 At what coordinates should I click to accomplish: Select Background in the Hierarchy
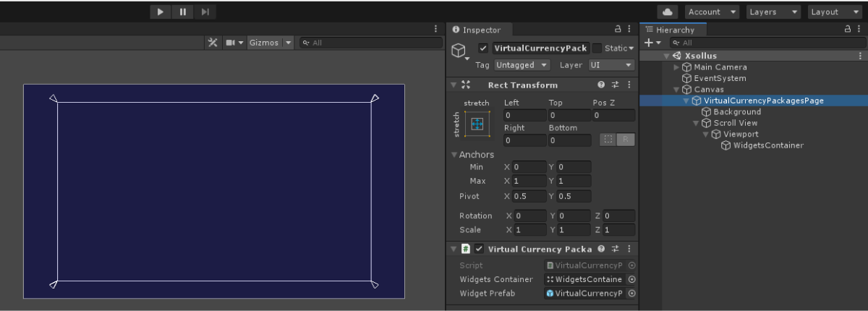(736, 112)
